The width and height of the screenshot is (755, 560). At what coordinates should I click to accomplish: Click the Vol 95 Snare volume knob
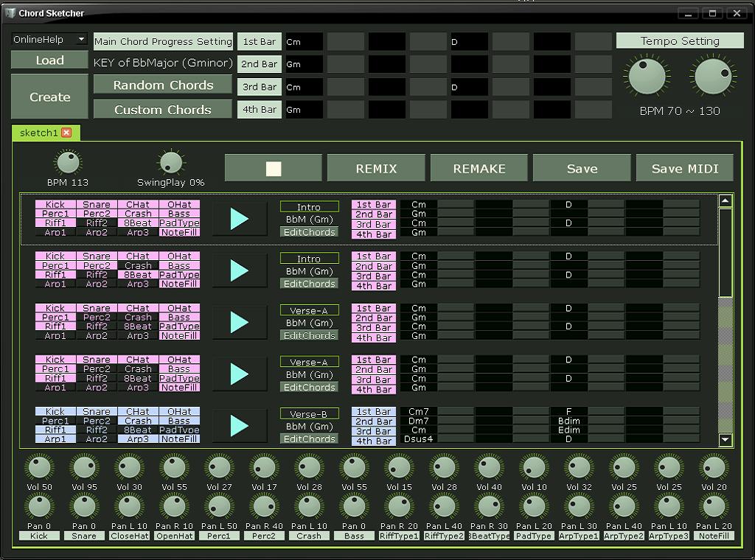84,468
